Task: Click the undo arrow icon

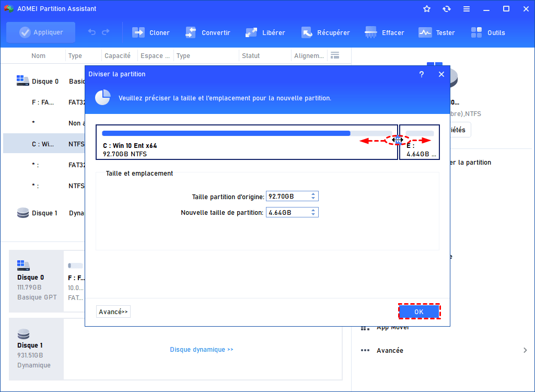Action: coord(92,32)
